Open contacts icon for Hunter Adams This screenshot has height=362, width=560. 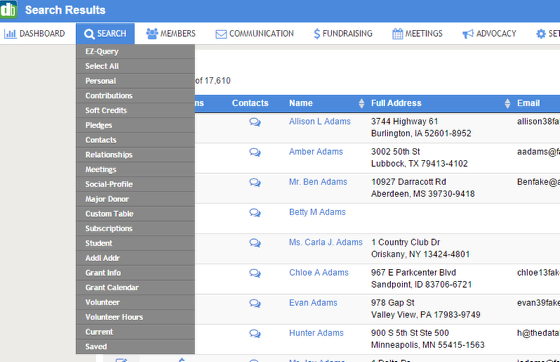click(x=255, y=334)
